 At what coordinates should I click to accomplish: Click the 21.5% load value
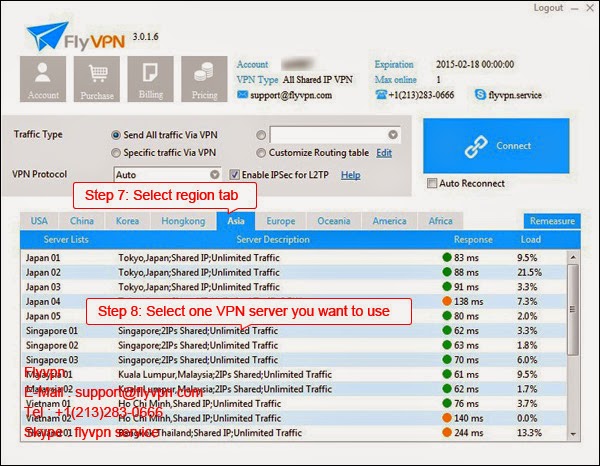[529, 272]
